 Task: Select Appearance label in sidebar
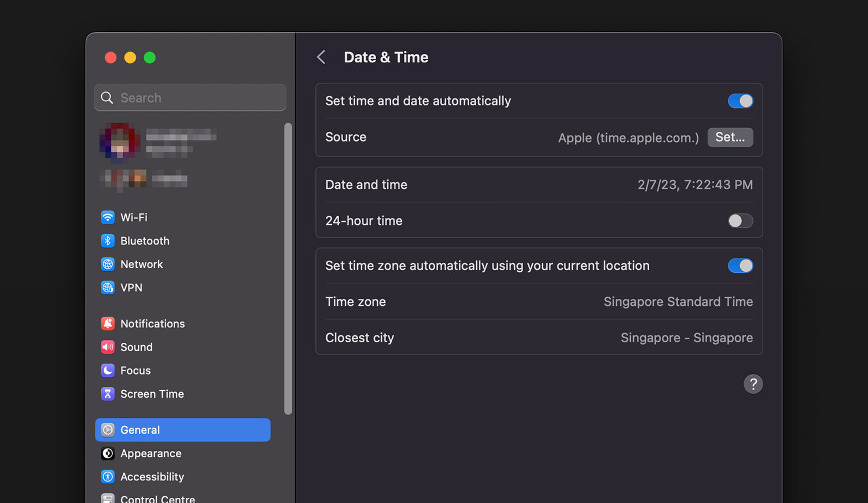(151, 453)
